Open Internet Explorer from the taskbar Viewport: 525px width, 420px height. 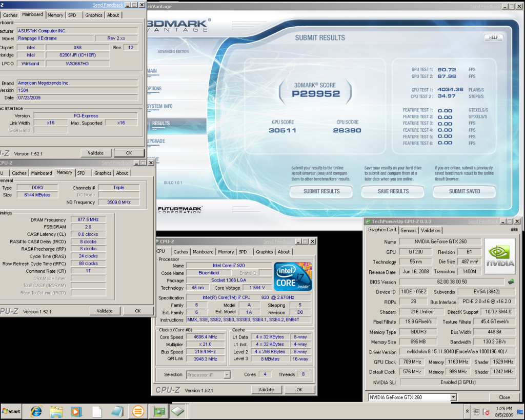(x=36, y=411)
